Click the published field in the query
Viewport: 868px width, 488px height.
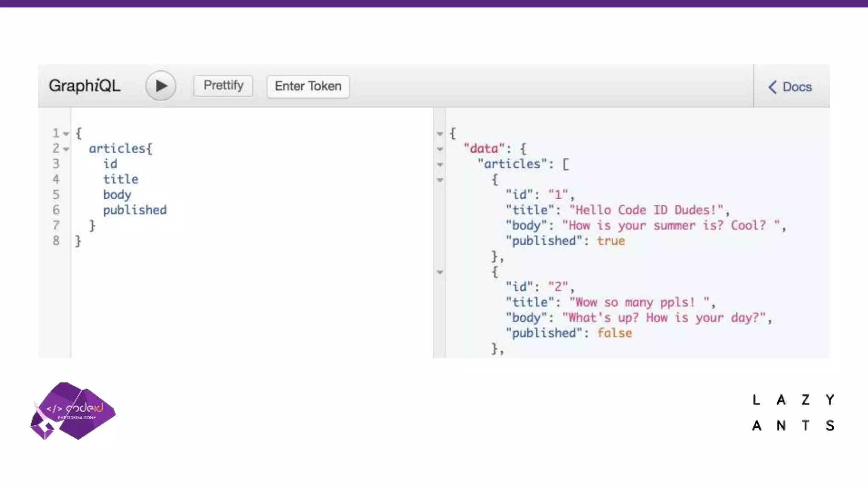[x=135, y=210]
